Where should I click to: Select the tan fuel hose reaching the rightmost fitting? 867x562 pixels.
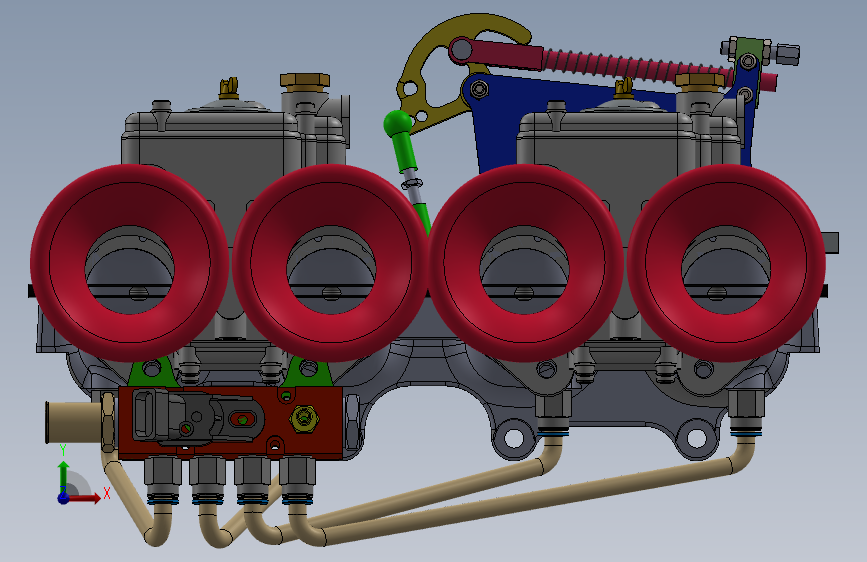click(525, 498)
